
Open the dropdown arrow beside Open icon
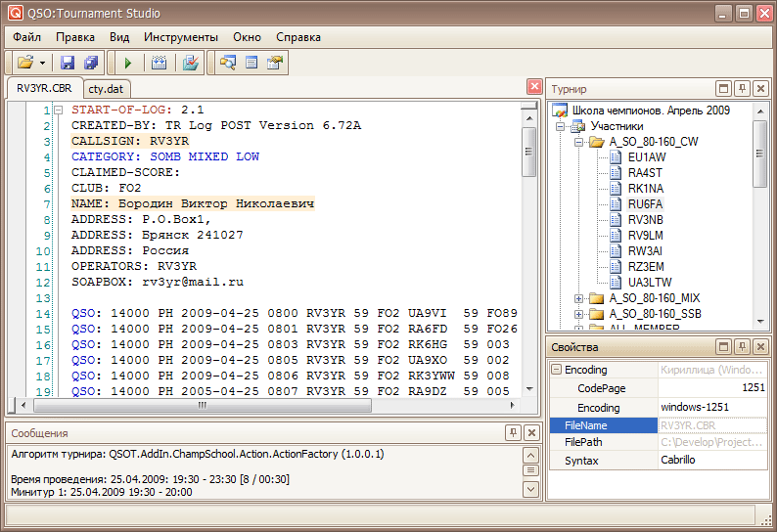coord(43,63)
